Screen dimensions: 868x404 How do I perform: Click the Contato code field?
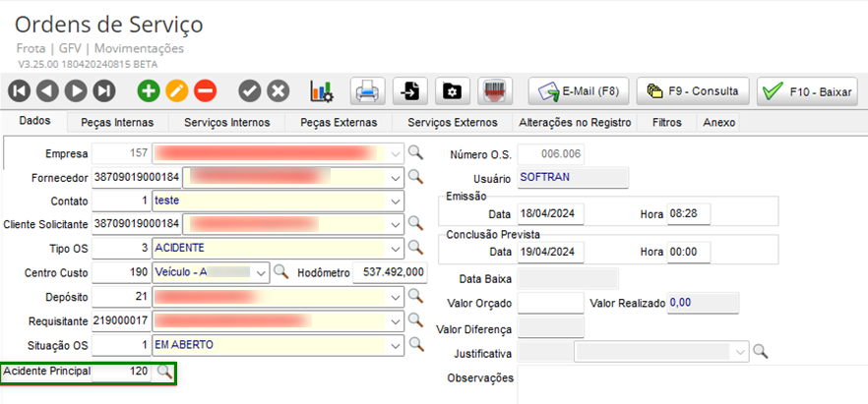click(x=121, y=202)
